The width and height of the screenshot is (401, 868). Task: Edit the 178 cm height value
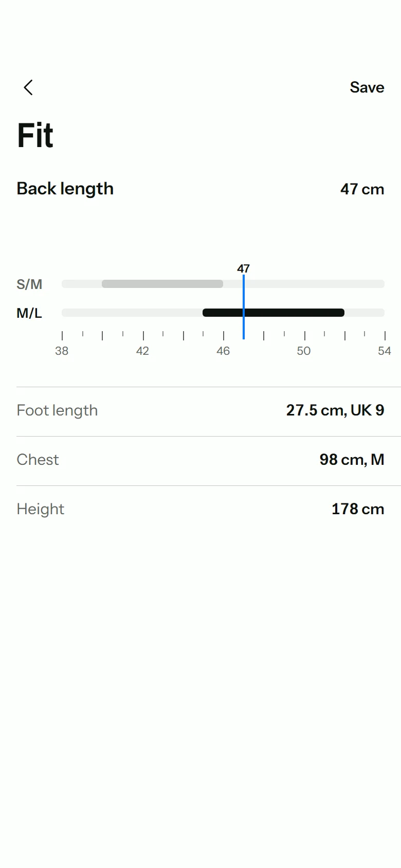click(358, 509)
